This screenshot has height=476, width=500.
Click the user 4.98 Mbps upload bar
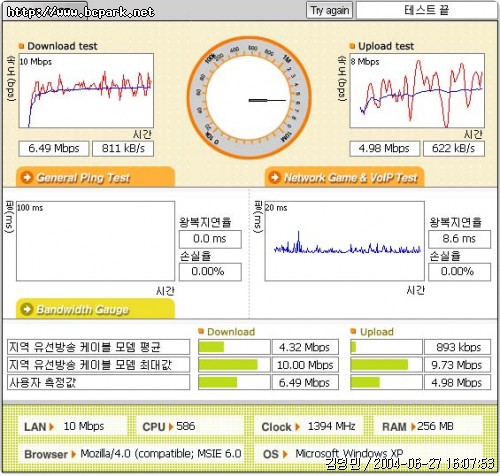[x=386, y=382]
